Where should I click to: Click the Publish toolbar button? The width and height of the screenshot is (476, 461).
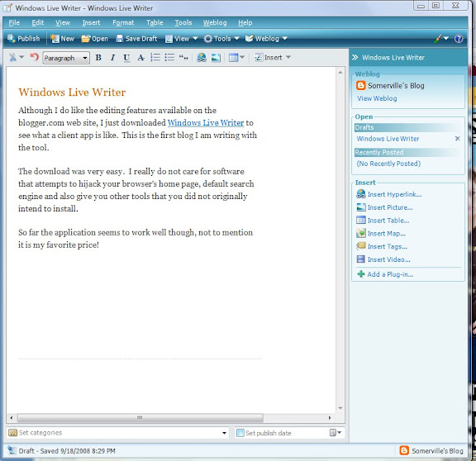(24, 39)
